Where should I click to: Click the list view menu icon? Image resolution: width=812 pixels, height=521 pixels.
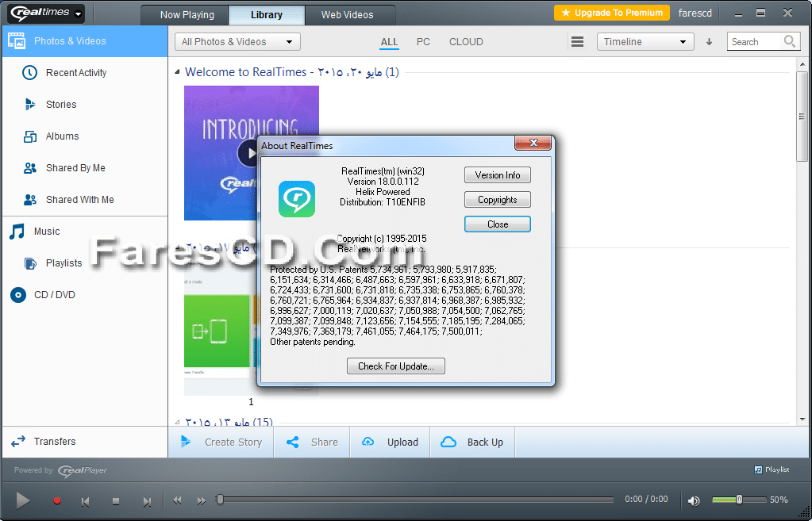(577, 42)
